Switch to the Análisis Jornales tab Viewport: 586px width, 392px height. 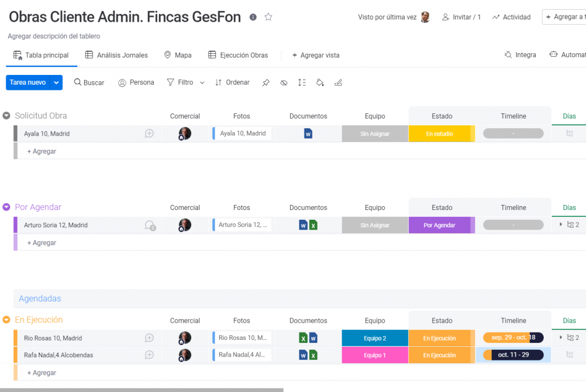coord(117,56)
